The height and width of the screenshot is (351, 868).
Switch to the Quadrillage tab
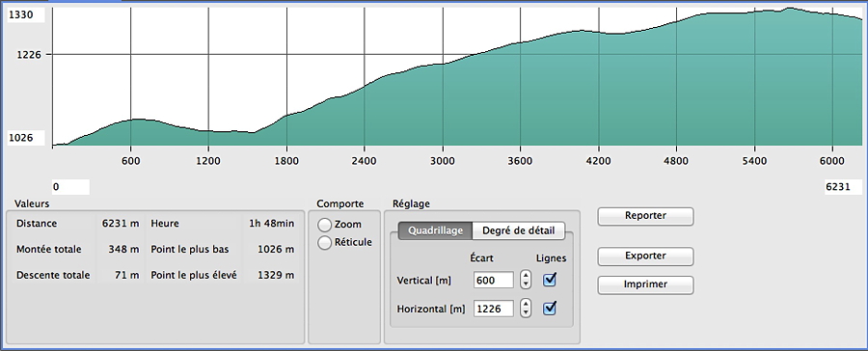coord(435,230)
